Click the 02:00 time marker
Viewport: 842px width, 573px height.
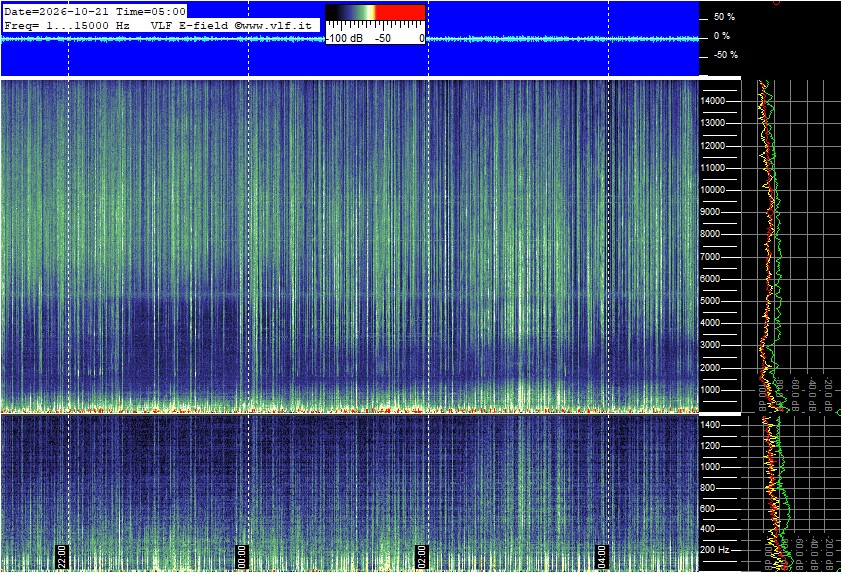point(422,557)
